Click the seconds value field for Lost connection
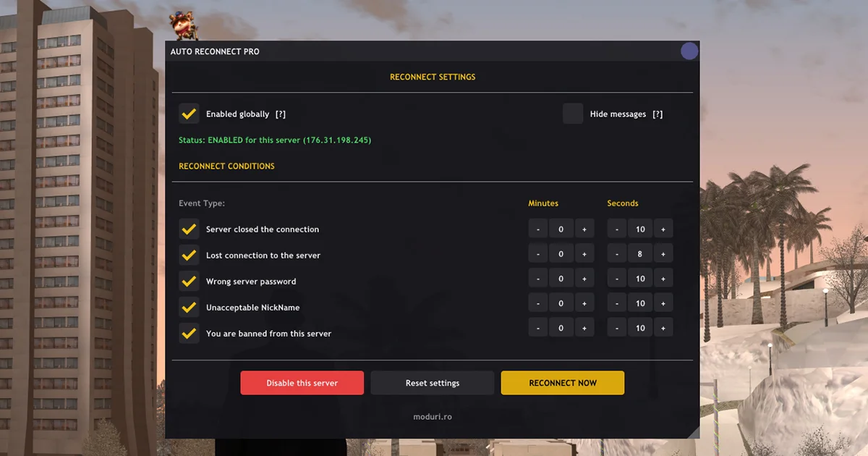Screen dimensions: 868x456 (x=640, y=256)
